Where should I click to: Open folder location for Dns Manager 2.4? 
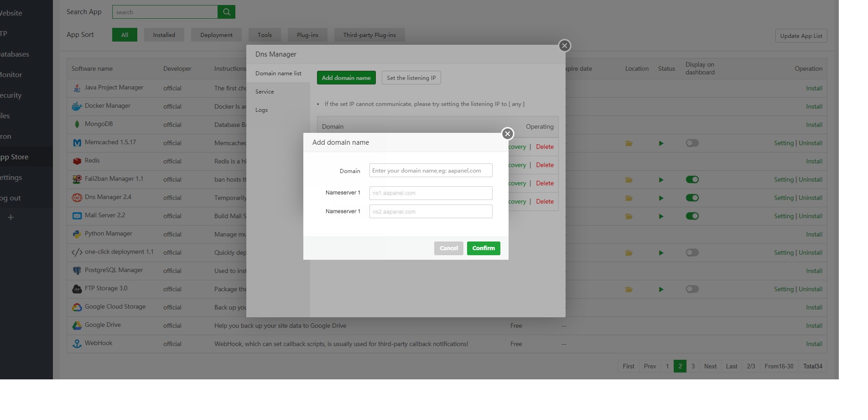[629, 198]
